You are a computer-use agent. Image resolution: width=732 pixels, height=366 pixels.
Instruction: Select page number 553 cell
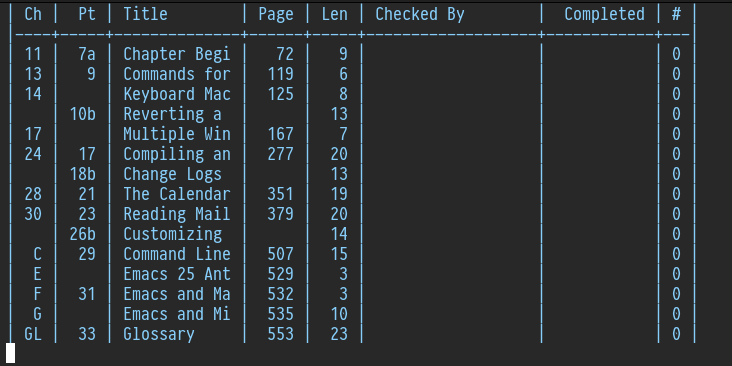pyautogui.click(x=281, y=335)
